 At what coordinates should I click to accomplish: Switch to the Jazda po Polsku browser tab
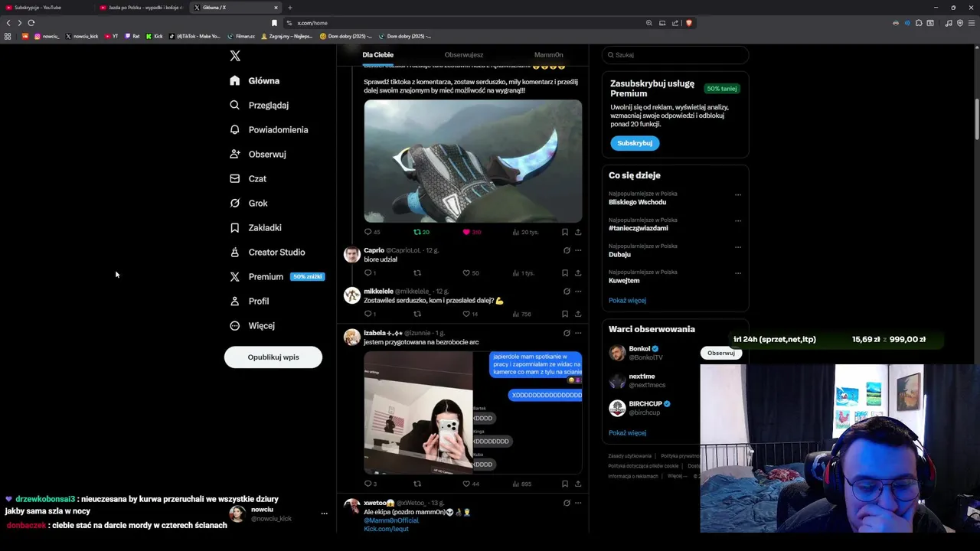tap(141, 8)
